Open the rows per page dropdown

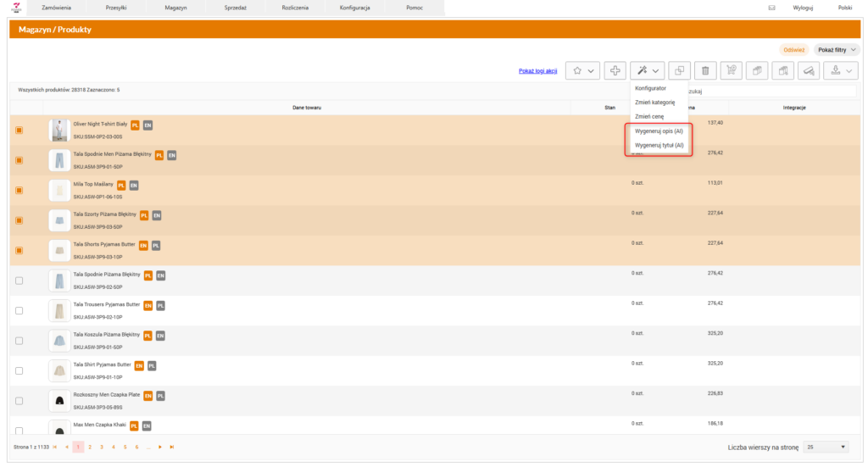point(826,447)
